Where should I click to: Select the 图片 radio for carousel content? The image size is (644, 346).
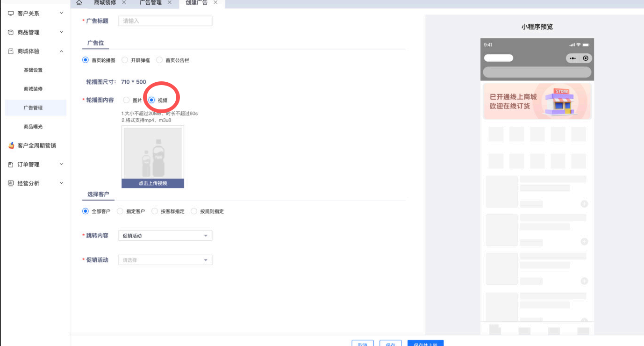point(126,100)
